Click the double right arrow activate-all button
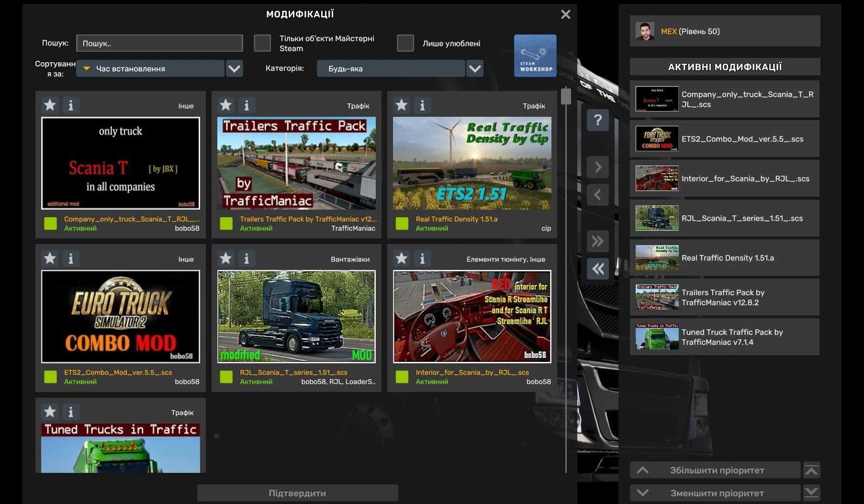 point(597,241)
